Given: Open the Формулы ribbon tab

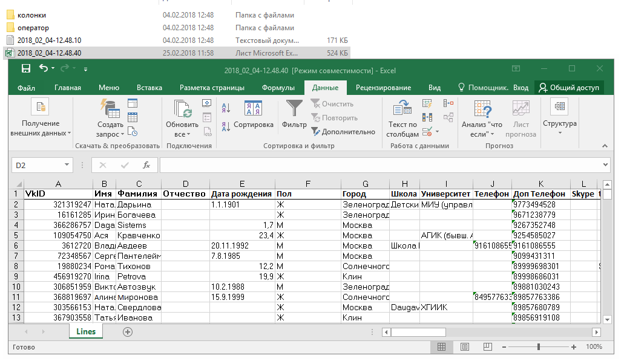Looking at the screenshot, I should point(278,88).
